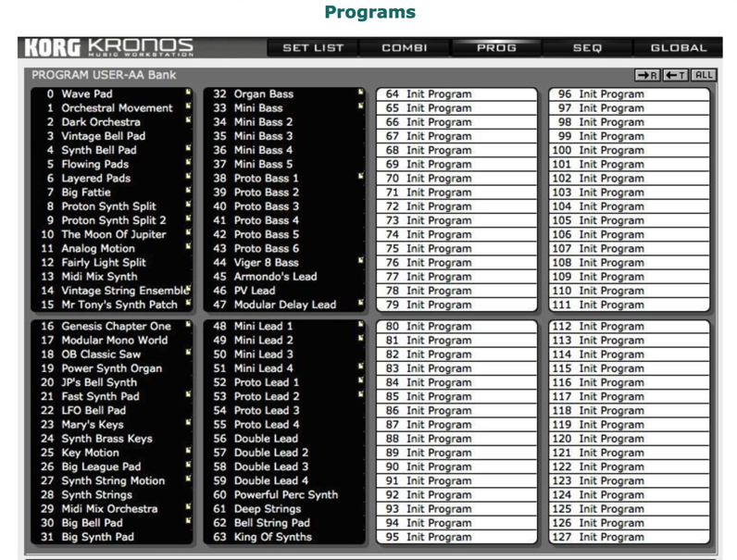Screen dimensions: 737x560
Task: Select slot 64 Init Program
Action: click(456, 94)
